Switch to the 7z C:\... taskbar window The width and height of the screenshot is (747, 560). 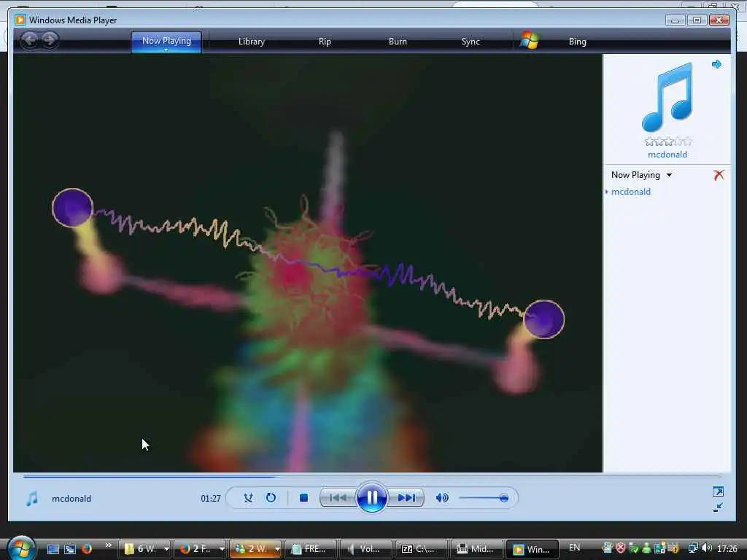tap(421, 549)
